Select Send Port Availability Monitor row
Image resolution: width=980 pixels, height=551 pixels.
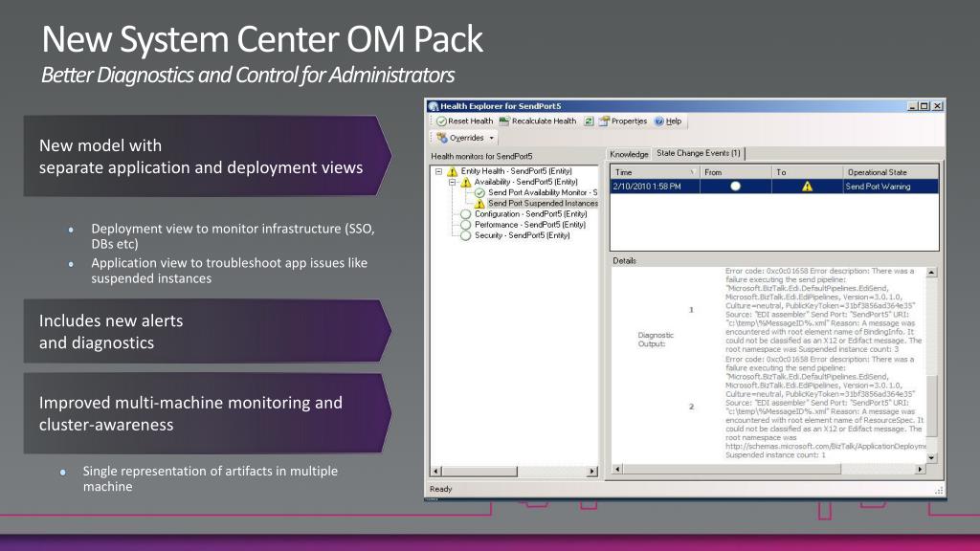point(543,192)
